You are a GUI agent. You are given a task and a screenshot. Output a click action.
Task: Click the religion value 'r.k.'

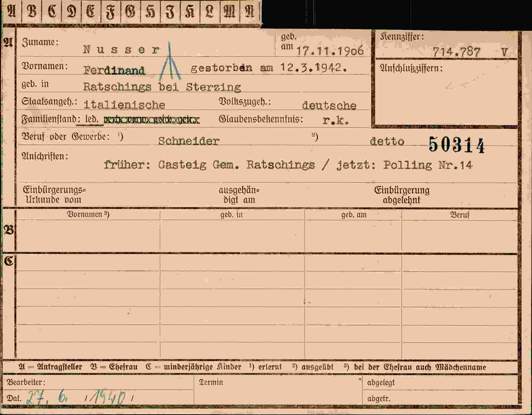click(336, 120)
